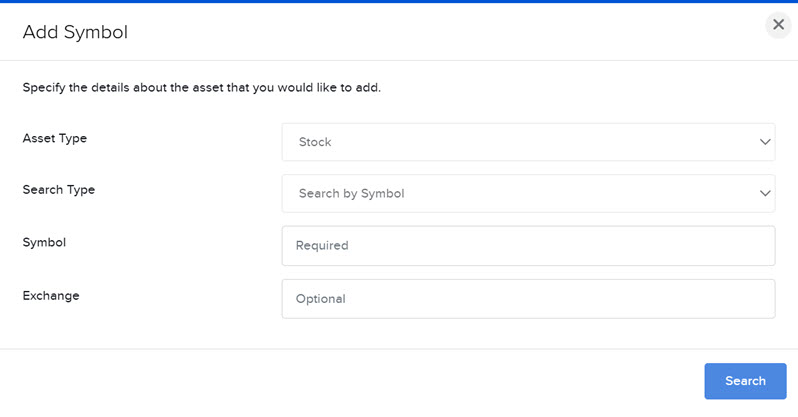Viewport: 798px width, 417px height.
Task: Click the Required placeholder text
Action: click(x=322, y=245)
